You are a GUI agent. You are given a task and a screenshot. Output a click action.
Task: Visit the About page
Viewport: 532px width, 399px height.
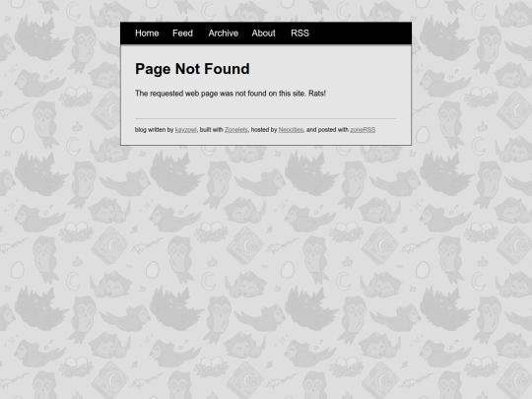[264, 33]
